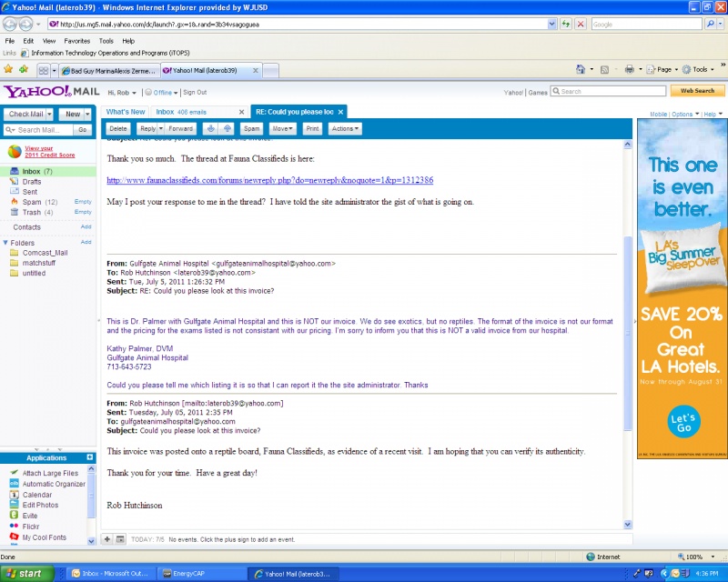This screenshot has height=582, width=728.
Task: Open the Tools menu in menu bar
Action: click(x=106, y=41)
